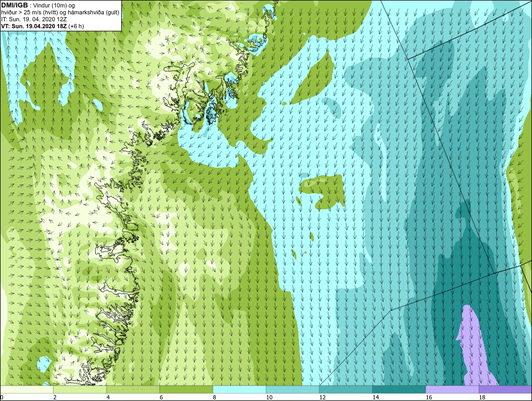Image resolution: width=532 pixels, height=401 pixels.
Task: Click the 'DMI/IGB' title text
Action: click(14, 5)
